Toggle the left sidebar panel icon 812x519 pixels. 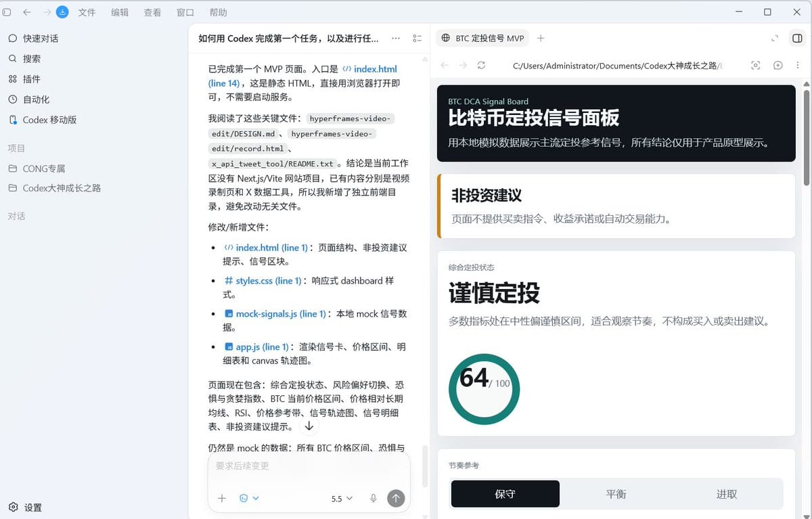coord(7,12)
